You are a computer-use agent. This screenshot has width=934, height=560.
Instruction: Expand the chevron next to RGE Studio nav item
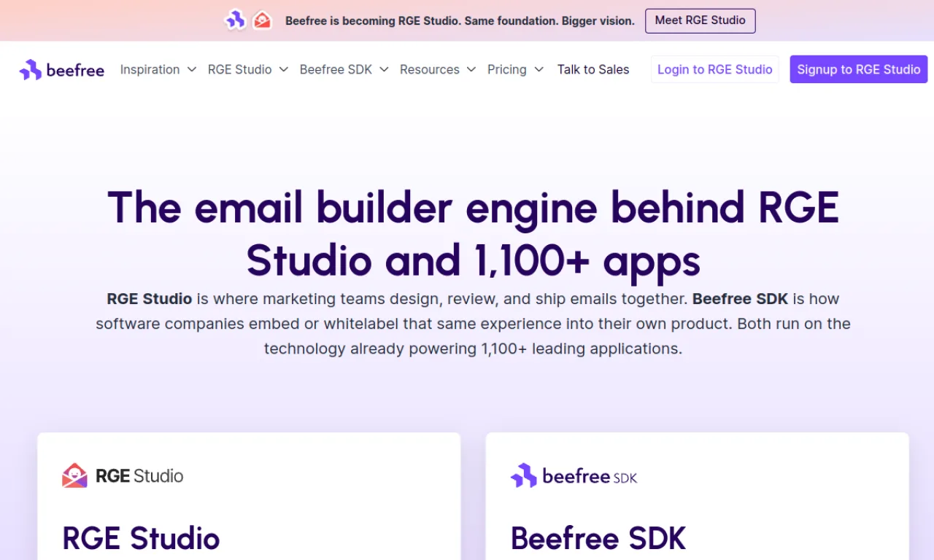click(x=284, y=70)
